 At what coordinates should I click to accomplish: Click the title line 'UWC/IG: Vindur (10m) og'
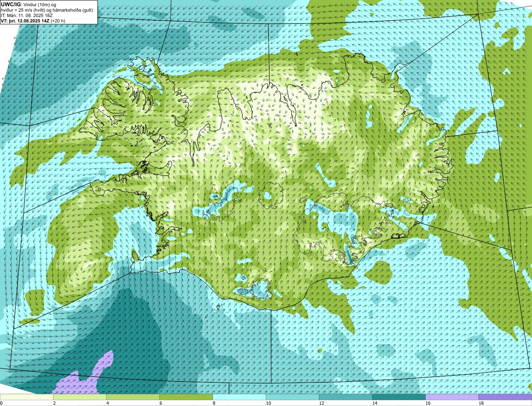click(28, 4)
